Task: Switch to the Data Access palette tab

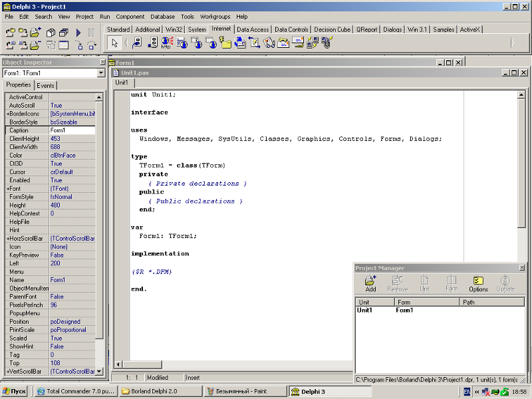Action: (253, 29)
